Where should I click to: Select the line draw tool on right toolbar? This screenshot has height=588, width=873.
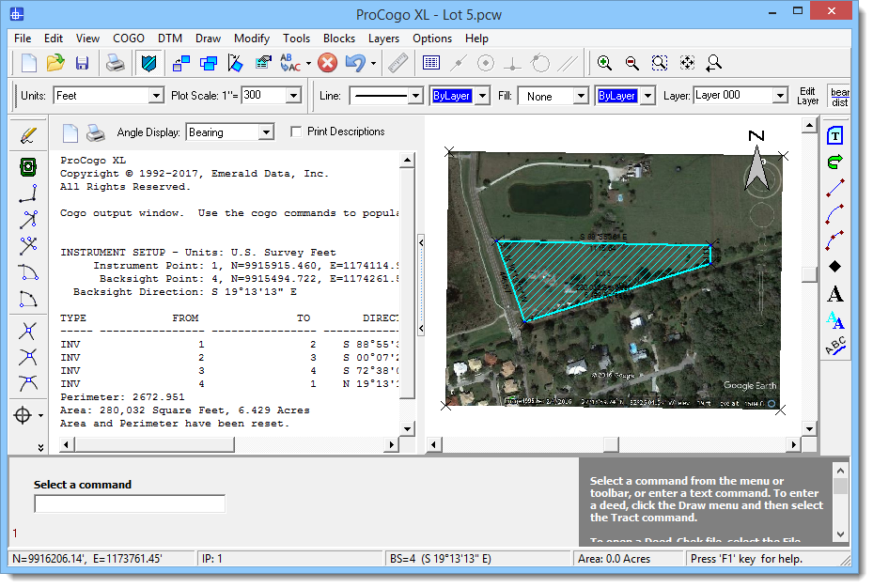pyautogui.click(x=834, y=188)
